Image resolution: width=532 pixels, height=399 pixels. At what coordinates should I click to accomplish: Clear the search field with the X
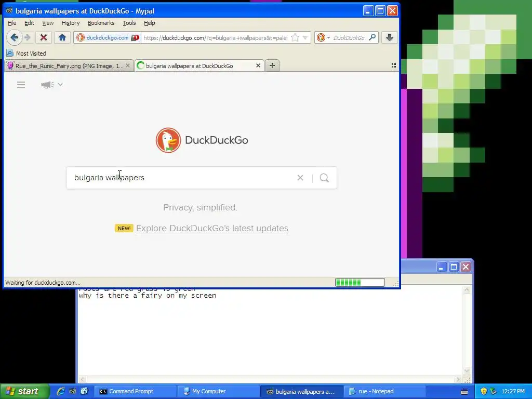click(300, 178)
